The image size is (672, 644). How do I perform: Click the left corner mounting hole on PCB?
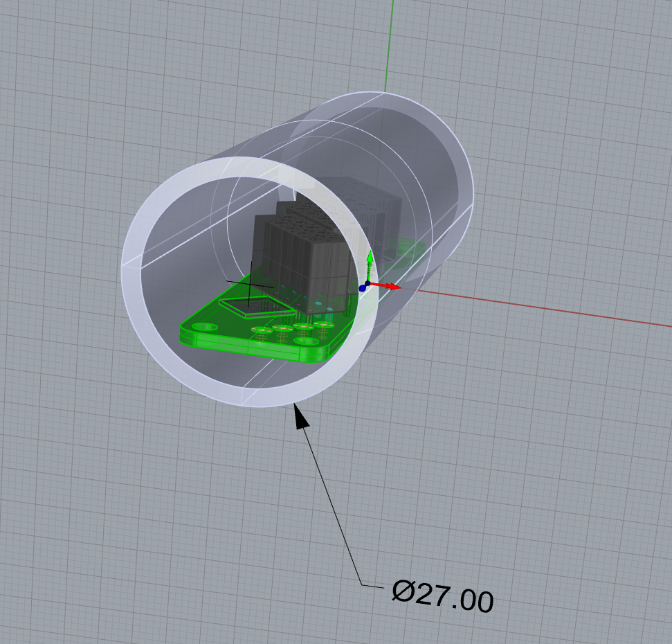pyautogui.click(x=205, y=328)
